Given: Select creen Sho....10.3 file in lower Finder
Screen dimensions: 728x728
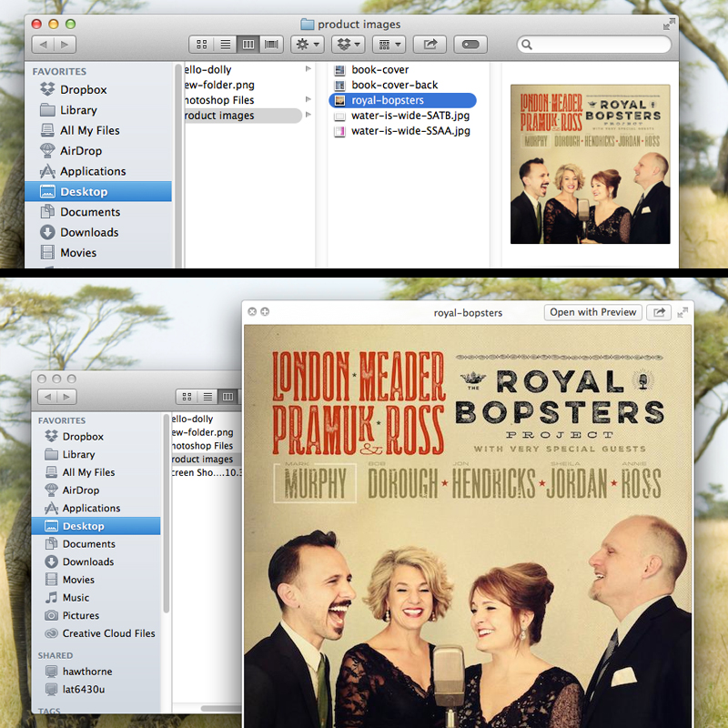Looking at the screenshot, I should pos(207,472).
